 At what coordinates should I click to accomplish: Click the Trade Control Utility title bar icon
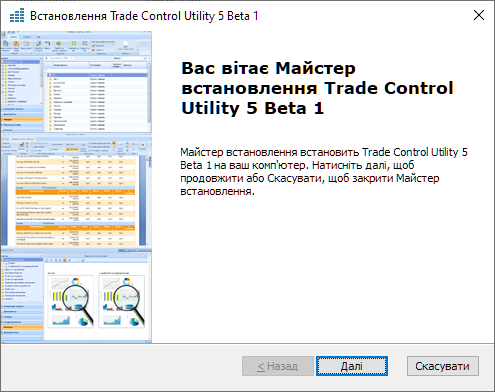pyautogui.click(x=17, y=16)
